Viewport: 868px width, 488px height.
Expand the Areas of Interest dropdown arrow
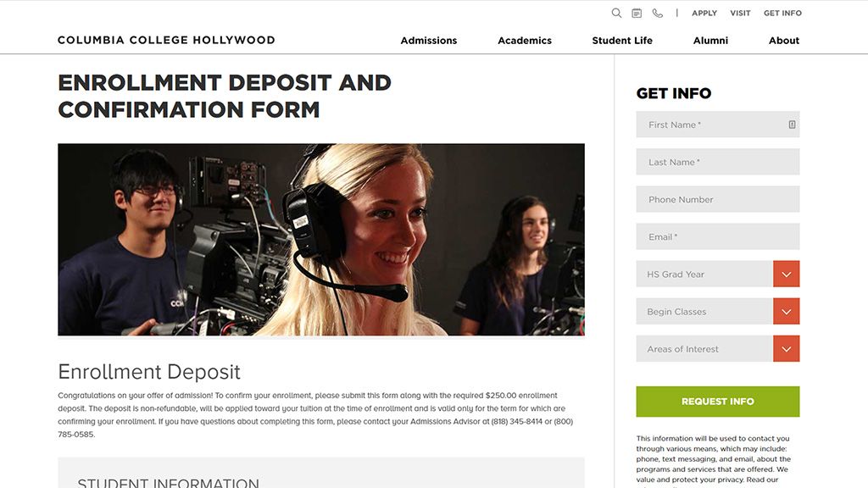[786, 348]
